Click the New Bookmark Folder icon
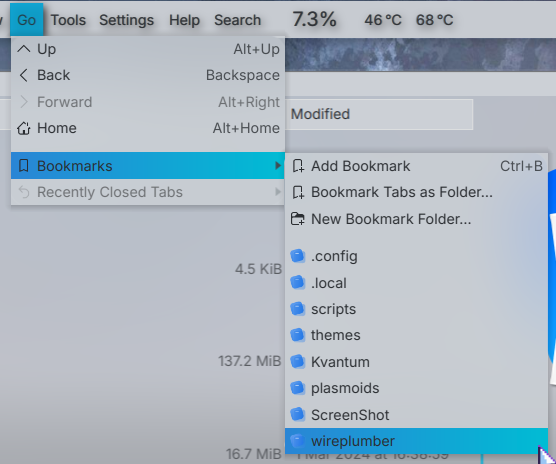556x464 pixels. (298, 219)
